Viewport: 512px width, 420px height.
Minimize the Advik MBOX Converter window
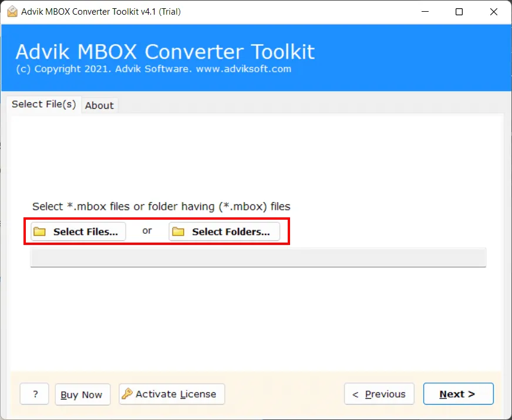point(425,12)
